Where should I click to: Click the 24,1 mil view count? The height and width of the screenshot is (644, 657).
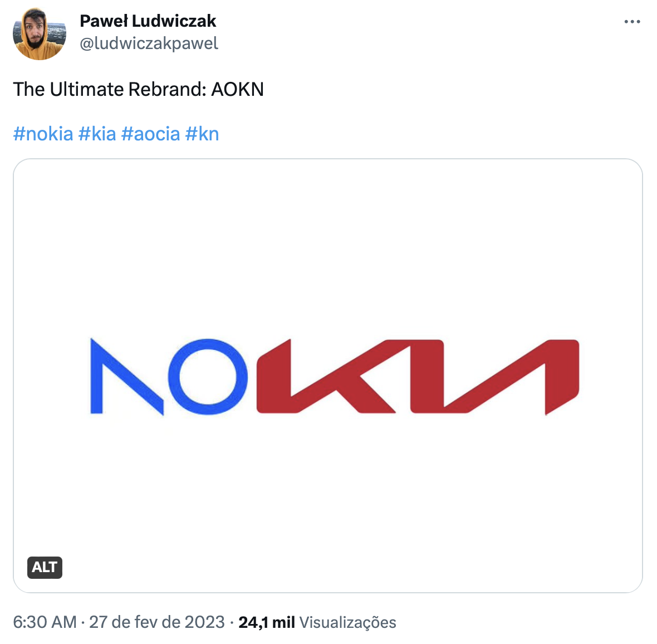click(x=266, y=622)
